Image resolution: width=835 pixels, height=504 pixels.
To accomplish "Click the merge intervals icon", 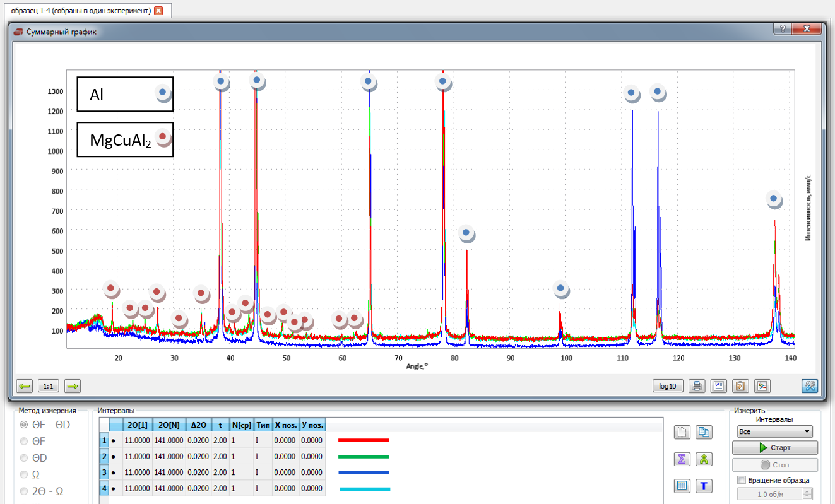I will [703, 460].
